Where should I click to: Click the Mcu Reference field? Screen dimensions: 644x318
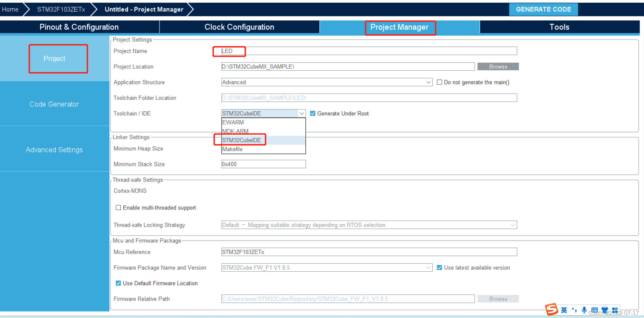[369, 252]
